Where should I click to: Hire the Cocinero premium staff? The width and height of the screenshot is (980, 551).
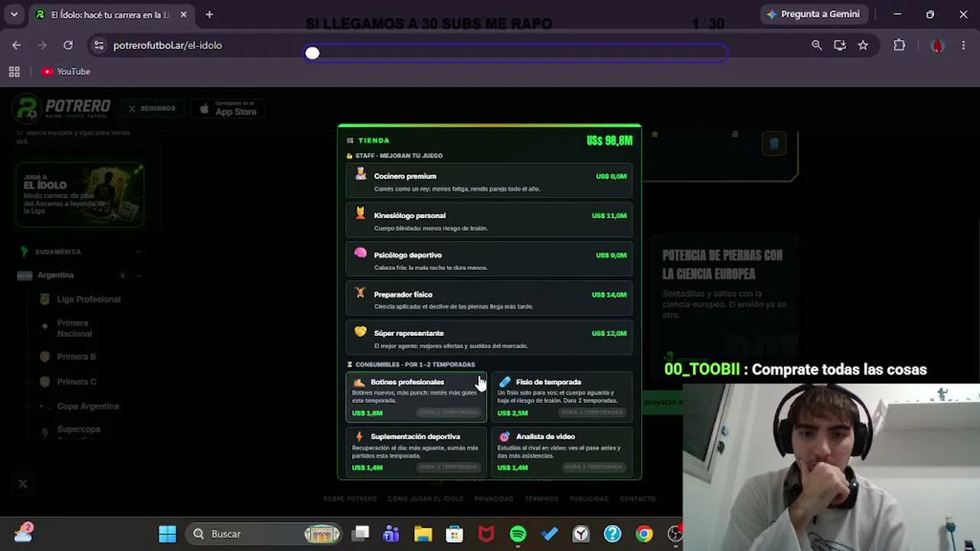tap(489, 182)
